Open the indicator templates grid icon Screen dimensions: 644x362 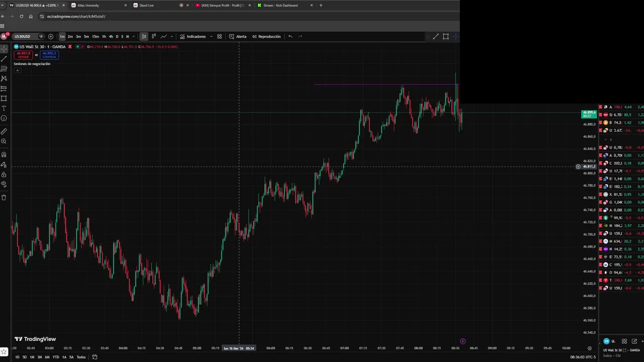(x=219, y=36)
